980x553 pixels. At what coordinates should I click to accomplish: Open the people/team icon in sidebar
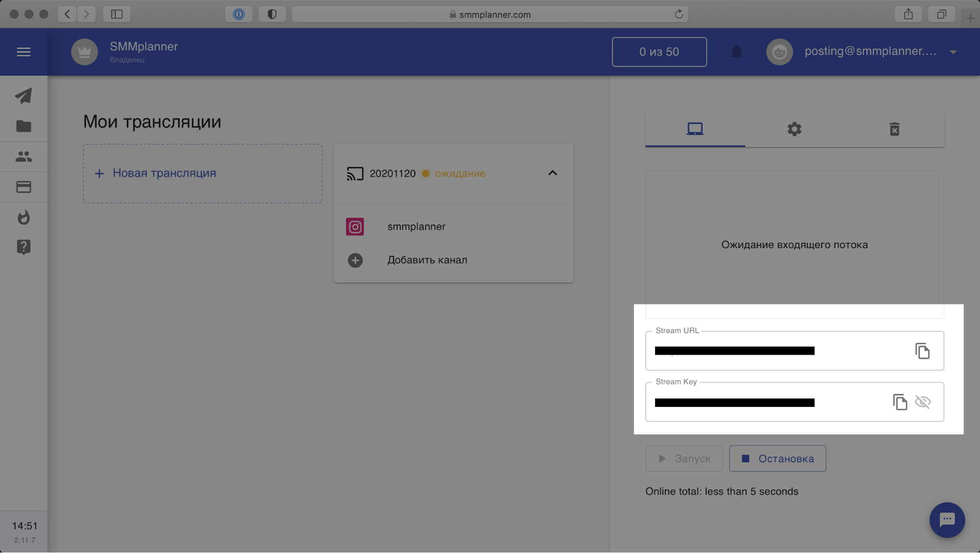[x=24, y=156]
